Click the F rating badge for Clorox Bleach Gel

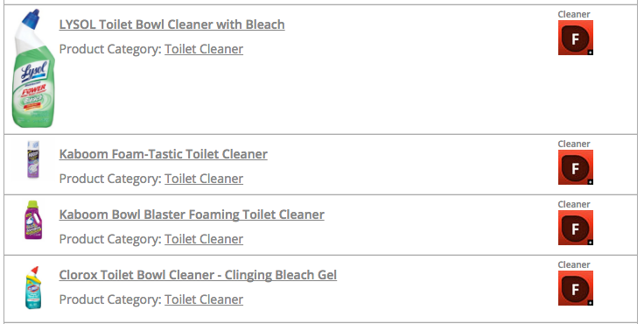click(x=576, y=288)
